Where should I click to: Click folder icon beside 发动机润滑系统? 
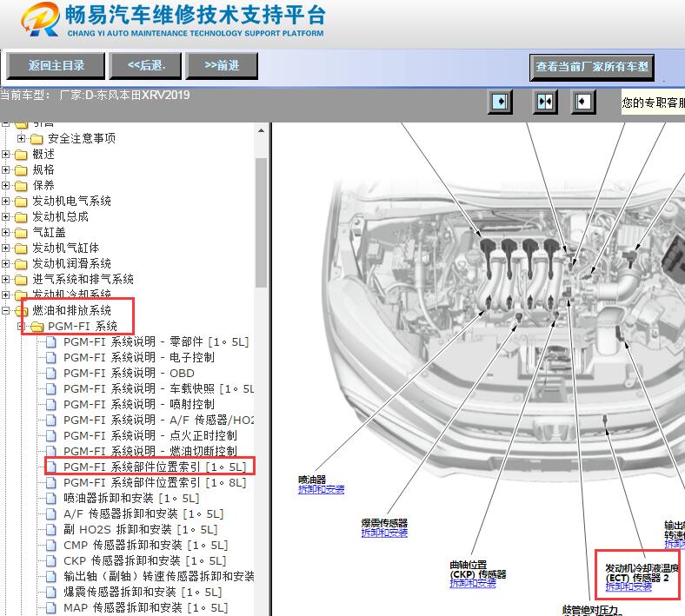pos(21,264)
